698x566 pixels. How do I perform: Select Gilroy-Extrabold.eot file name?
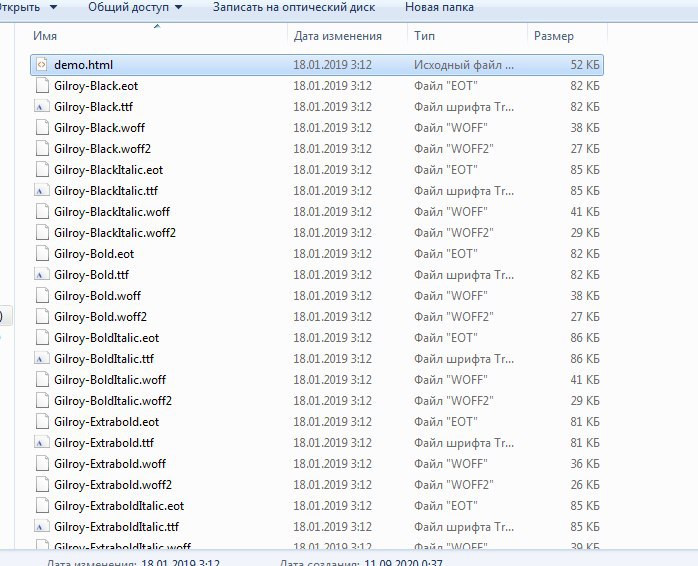pos(106,422)
